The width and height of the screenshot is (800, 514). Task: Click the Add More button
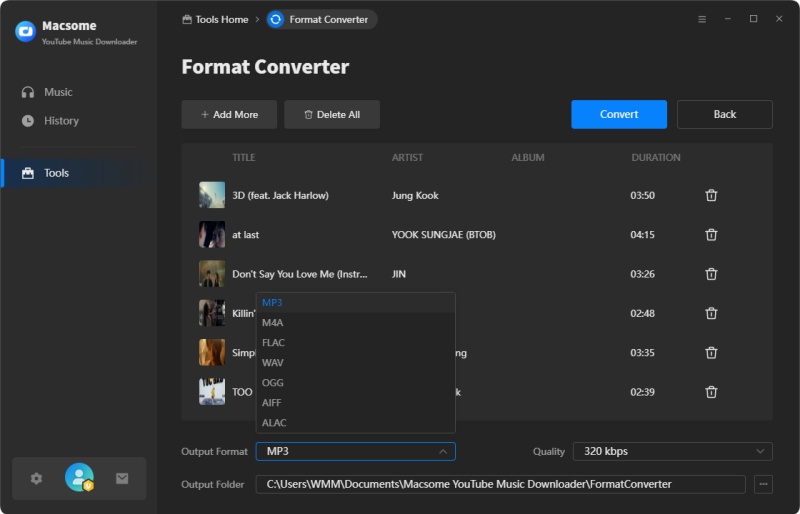[x=229, y=114]
